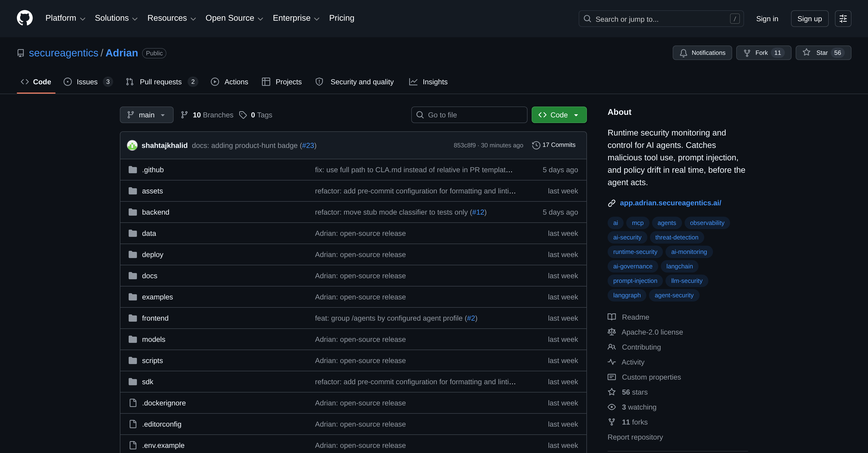Click the deploy folder name

(153, 255)
